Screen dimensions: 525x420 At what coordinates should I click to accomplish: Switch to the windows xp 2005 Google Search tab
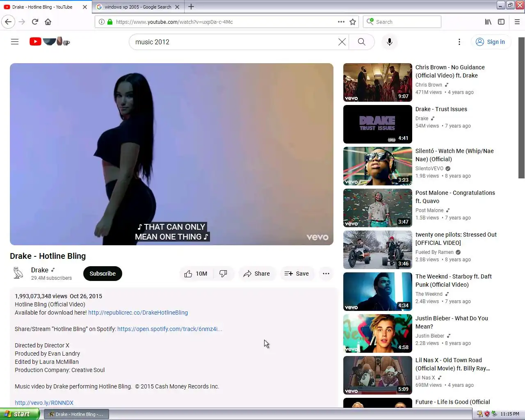point(138,7)
